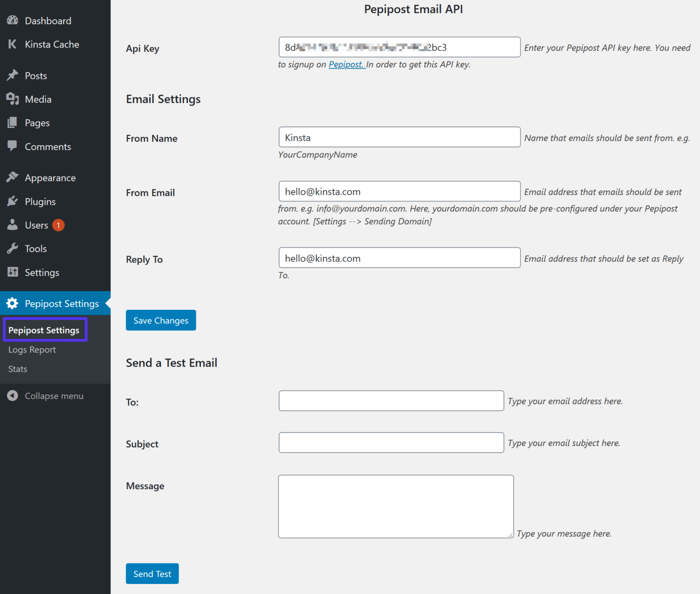The height and width of the screenshot is (594, 700).
Task: Open the highlighted Pepipost Settings submenu entry
Action: [x=44, y=330]
